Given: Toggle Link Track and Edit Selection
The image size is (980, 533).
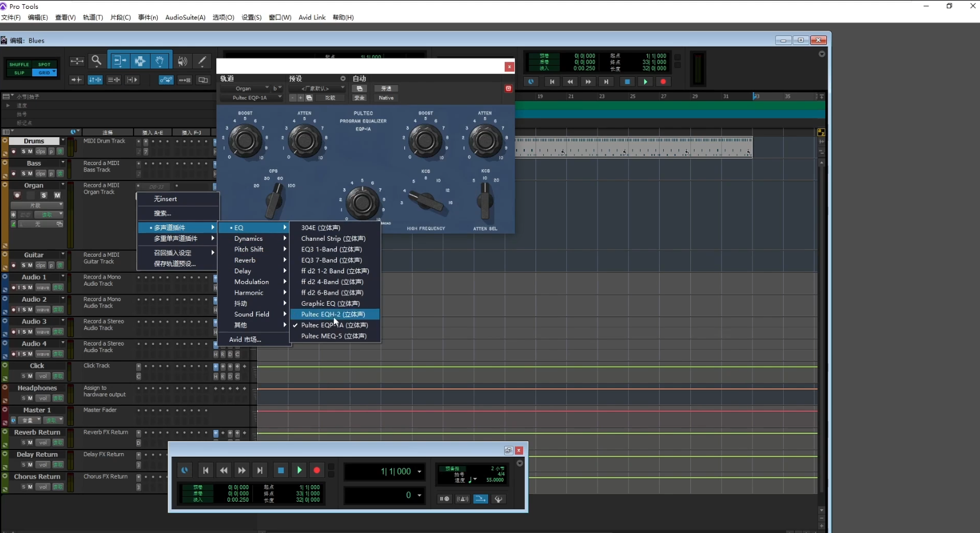Looking at the screenshot, I should [113, 80].
